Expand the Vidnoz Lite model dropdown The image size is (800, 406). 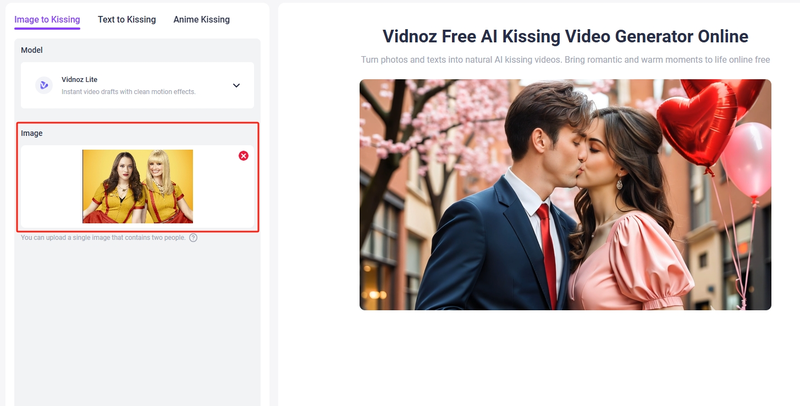(x=137, y=85)
